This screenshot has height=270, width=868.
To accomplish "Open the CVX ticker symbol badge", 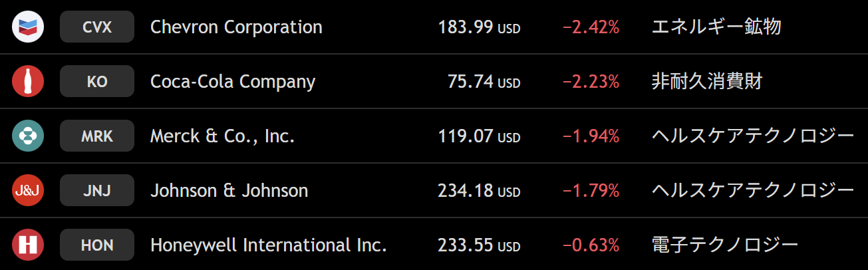I will 97,27.
